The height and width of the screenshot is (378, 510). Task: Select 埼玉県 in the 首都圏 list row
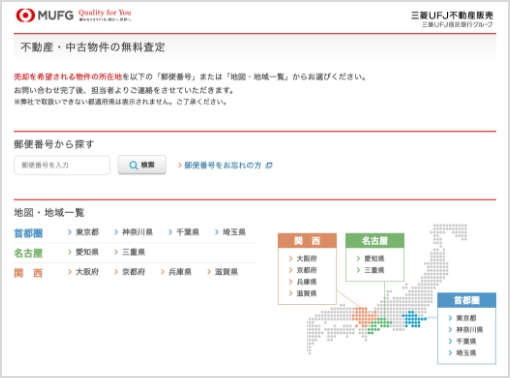tap(234, 232)
